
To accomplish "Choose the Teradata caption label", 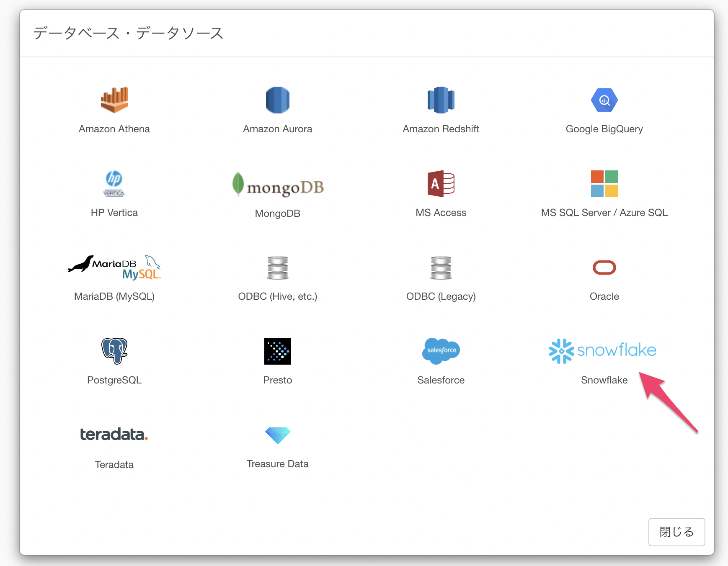I will (x=114, y=465).
